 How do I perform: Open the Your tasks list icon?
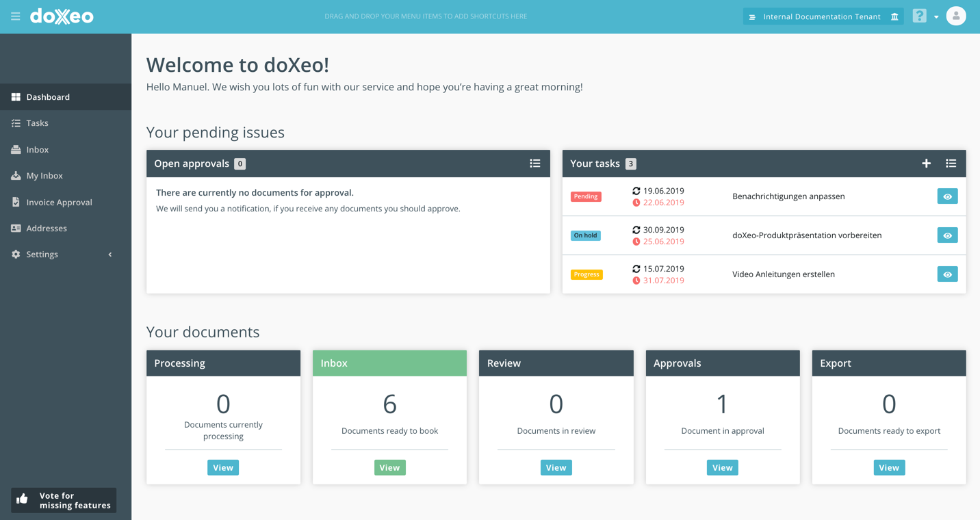coord(951,164)
